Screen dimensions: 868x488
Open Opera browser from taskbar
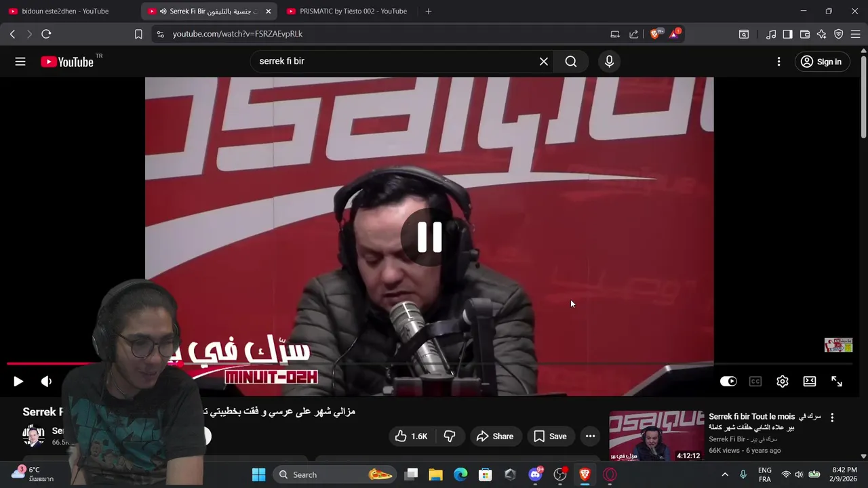pyautogui.click(x=610, y=474)
